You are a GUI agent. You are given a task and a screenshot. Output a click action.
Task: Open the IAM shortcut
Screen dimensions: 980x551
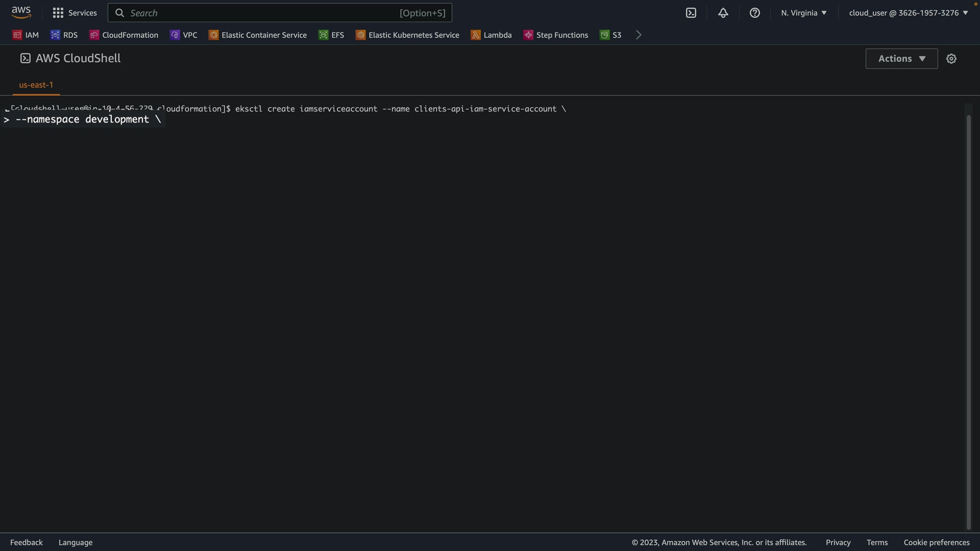coord(26,35)
